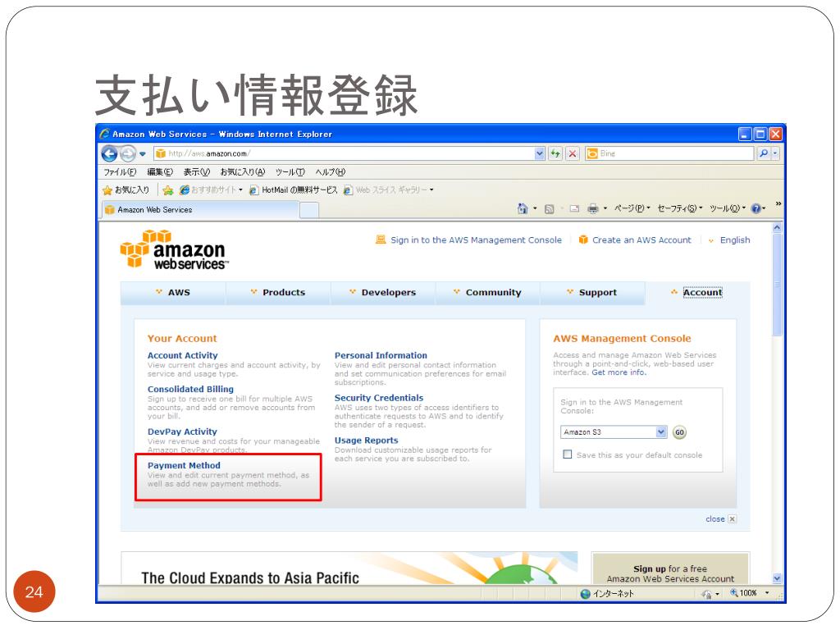Select the Amazon Web Services browser tab
The image size is (840, 630).
coord(199,210)
